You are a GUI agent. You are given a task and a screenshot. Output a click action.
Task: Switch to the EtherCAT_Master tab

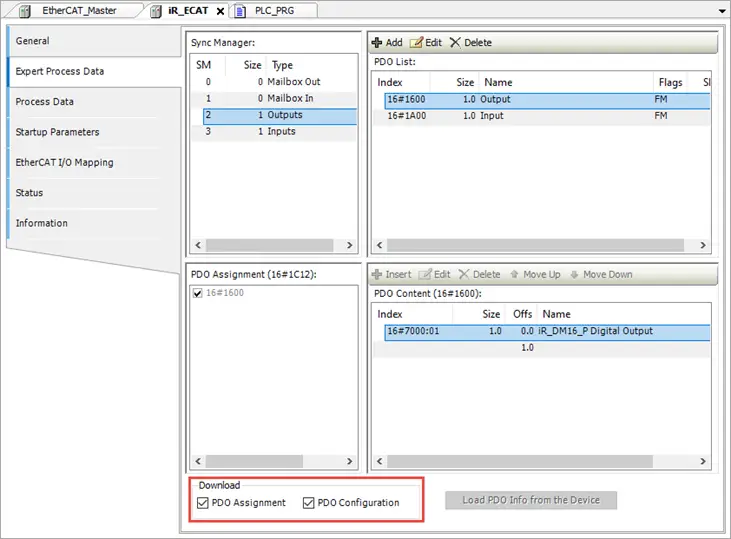pyautogui.click(x=79, y=11)
